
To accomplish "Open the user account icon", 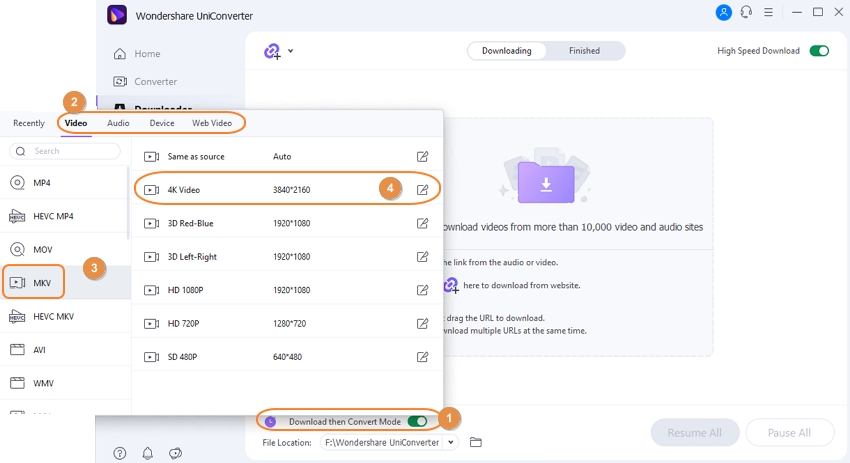I will [x=724, y=13].
